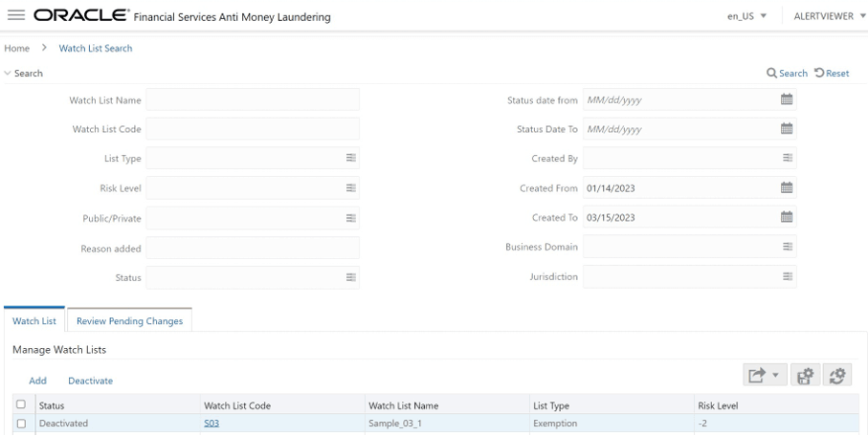Click the Watch List Name column header
Image resolution: width=868 pixels, height=436 pixels.
click(447, 405)
